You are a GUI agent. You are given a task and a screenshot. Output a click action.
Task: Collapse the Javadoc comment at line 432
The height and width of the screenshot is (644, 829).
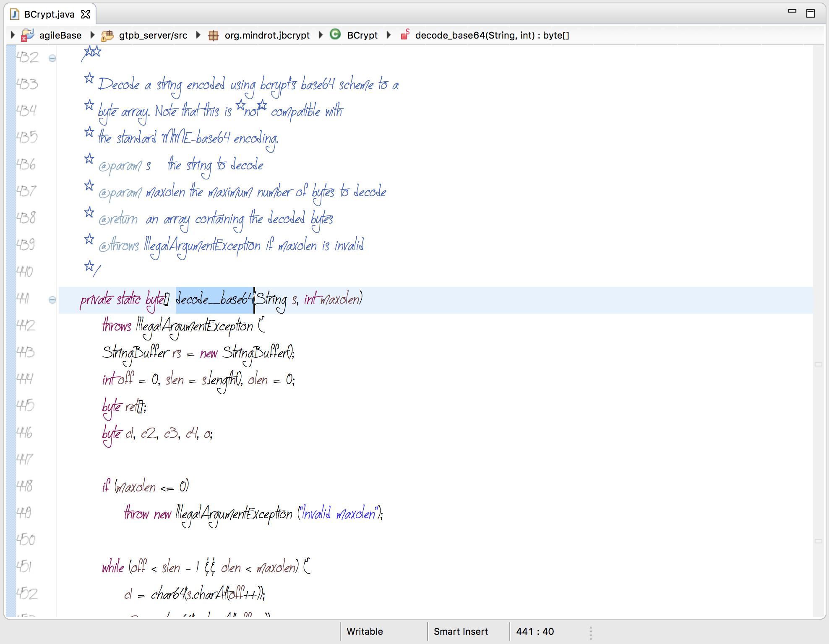click(x=52, y=58)
